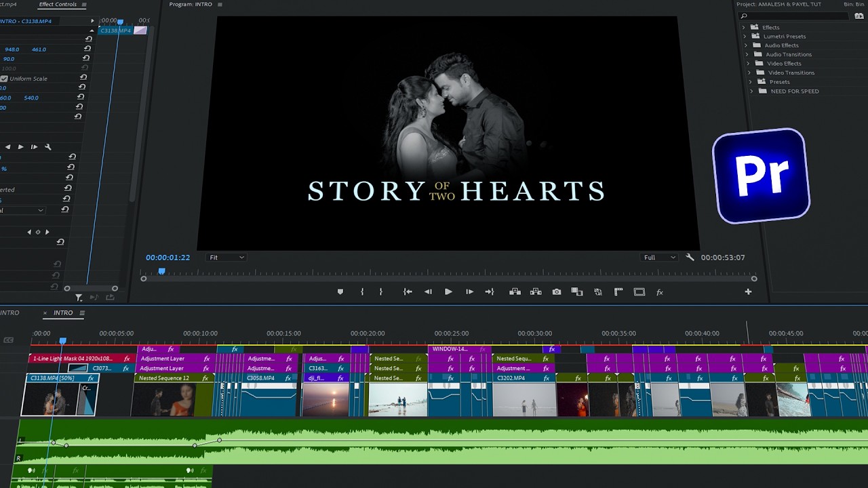Expand NEED FOR SPEED folder
Screen dimensions: 868x488
[751, 91]
